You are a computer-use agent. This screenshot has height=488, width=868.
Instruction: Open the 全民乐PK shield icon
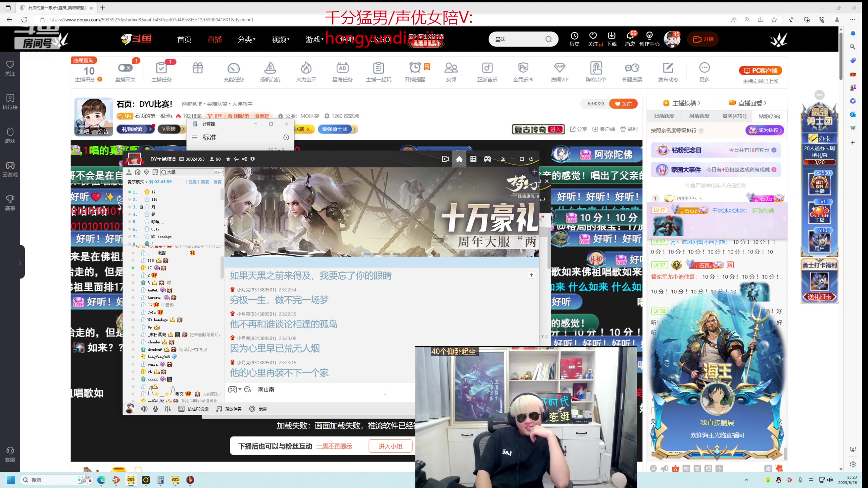point(523,68)
